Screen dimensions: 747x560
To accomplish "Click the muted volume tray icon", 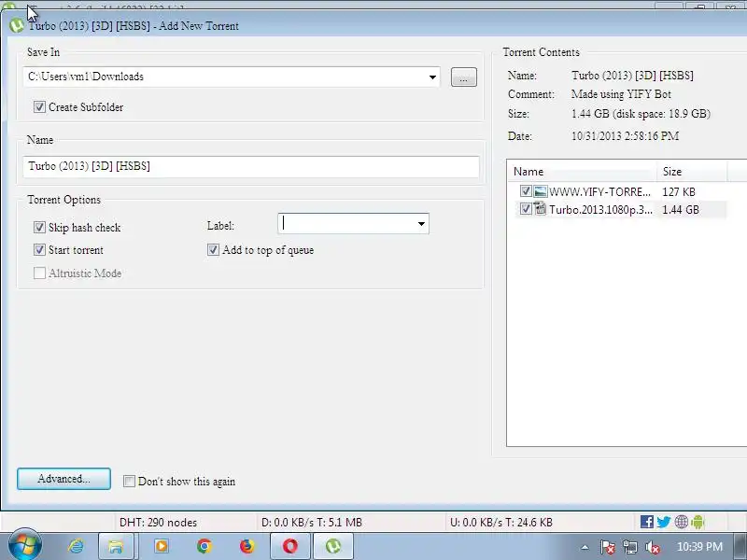I will click(x=652, y=547).
